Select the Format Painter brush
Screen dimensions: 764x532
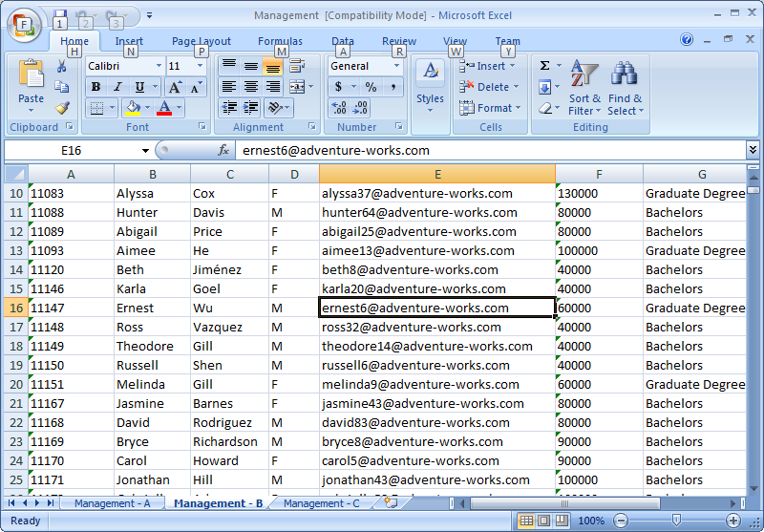coord(62,107)
